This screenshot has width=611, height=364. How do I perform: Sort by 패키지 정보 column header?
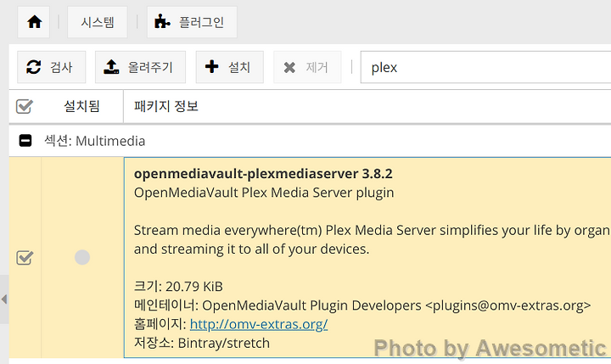point(166,106)
